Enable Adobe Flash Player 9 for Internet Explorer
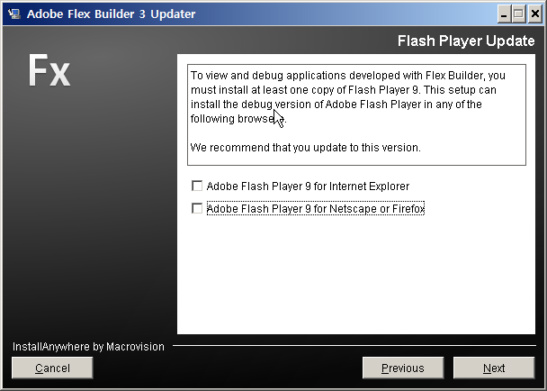Image resolution: width=547 pixels, height=391 pixels. point(197,186)
